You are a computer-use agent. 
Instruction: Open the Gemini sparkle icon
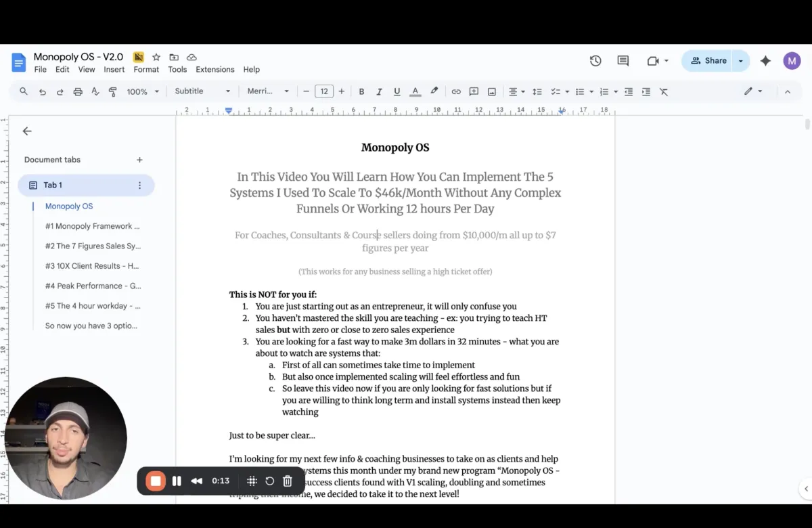(765, 61)
